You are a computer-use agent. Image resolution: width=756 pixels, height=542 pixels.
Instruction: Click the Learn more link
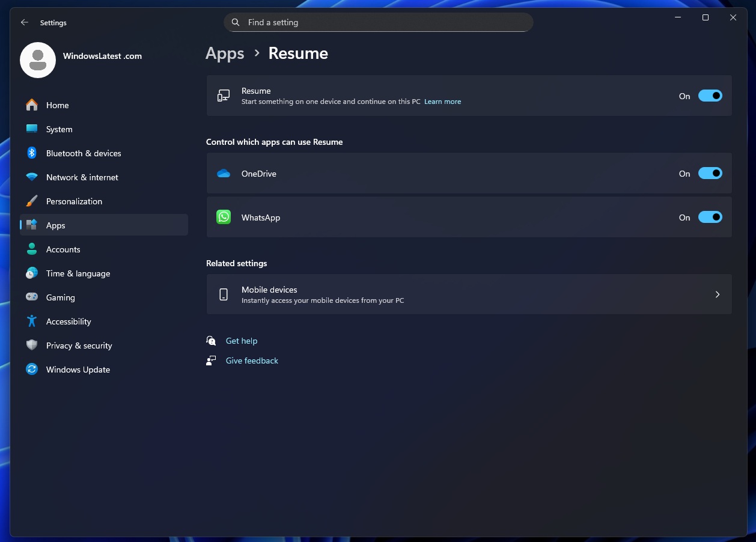tap(442, 102)
